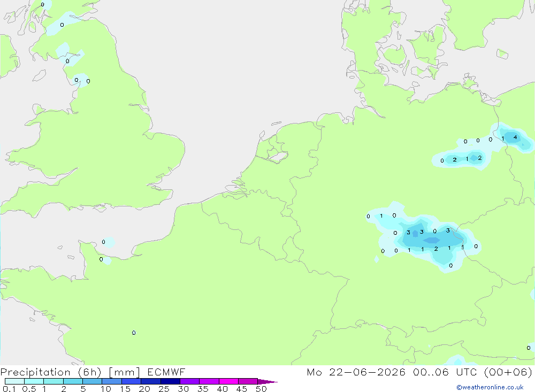Image resolution: width=535 pixels, height=392 pixels.
Task: Click the 1–2 mm legend color swatch
Action: [53, 381]
